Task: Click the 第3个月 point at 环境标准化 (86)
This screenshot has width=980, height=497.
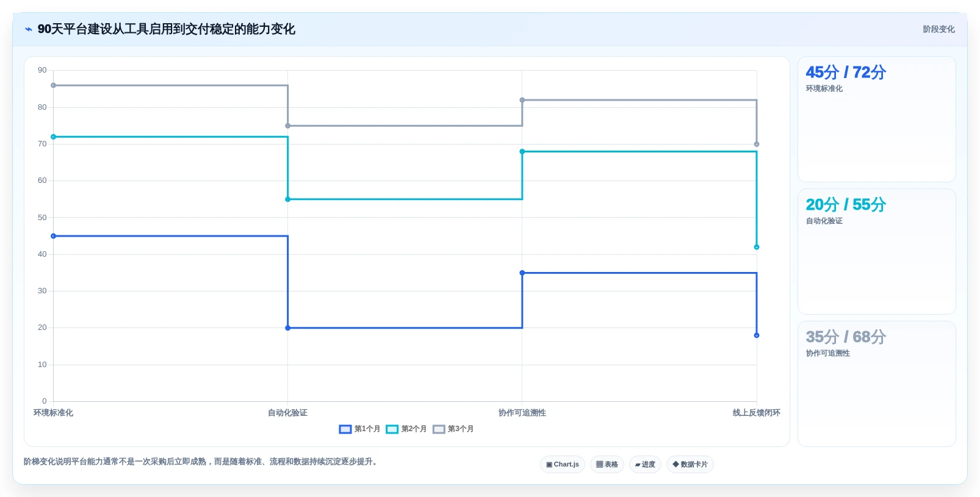Action: point(54,85)
